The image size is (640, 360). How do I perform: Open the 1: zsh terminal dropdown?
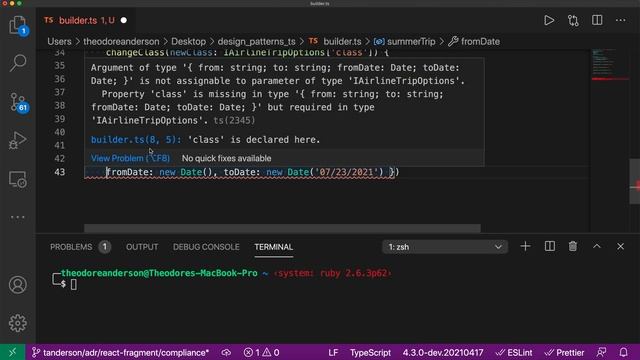coord(445,247)
